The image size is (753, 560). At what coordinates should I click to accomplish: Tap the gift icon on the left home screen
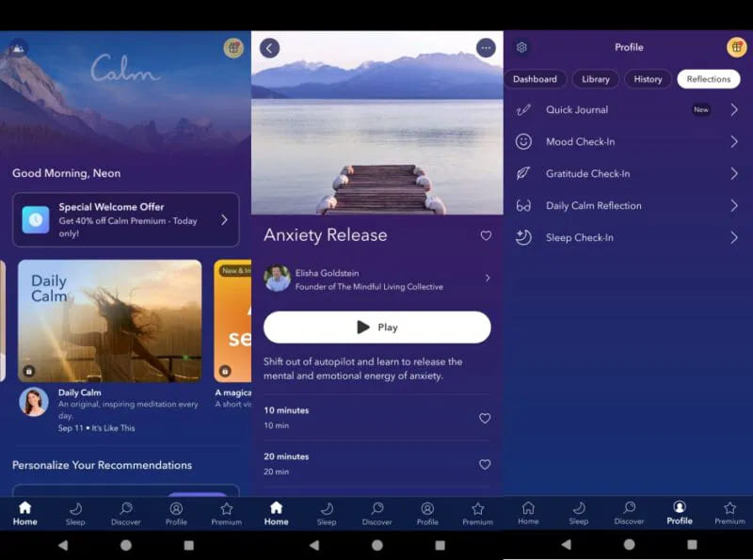[x=233, y=48]
